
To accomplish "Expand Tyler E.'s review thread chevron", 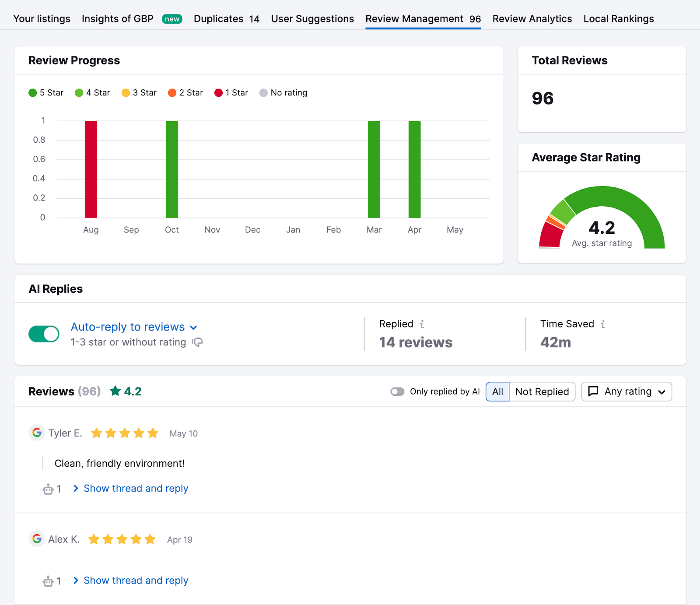I will (x=76, y=489).
